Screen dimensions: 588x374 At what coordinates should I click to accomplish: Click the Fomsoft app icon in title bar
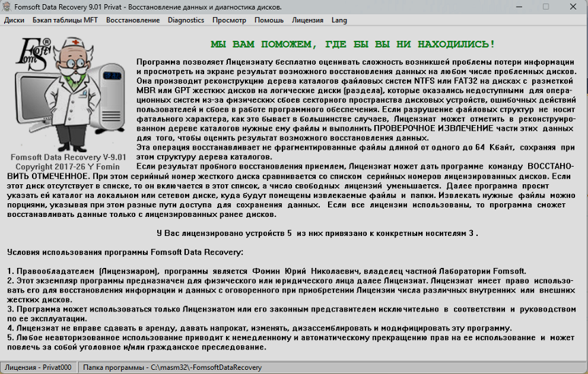click(6, 7)
